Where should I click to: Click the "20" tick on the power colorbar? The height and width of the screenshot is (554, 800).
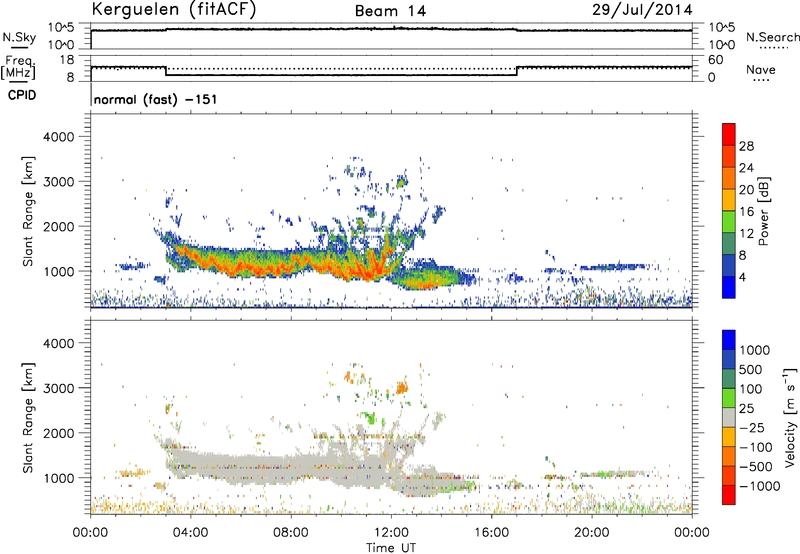click(x=746, y=190)
